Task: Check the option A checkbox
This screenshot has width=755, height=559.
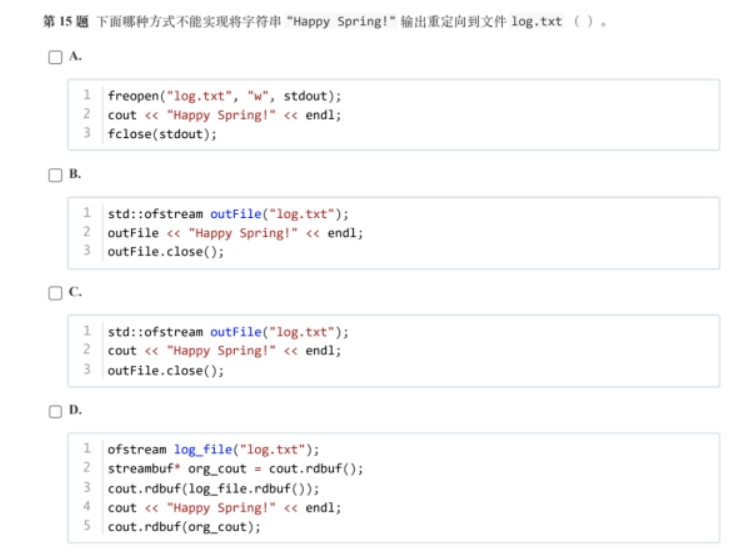Action: pyautogui.click(x=55, y=57)
